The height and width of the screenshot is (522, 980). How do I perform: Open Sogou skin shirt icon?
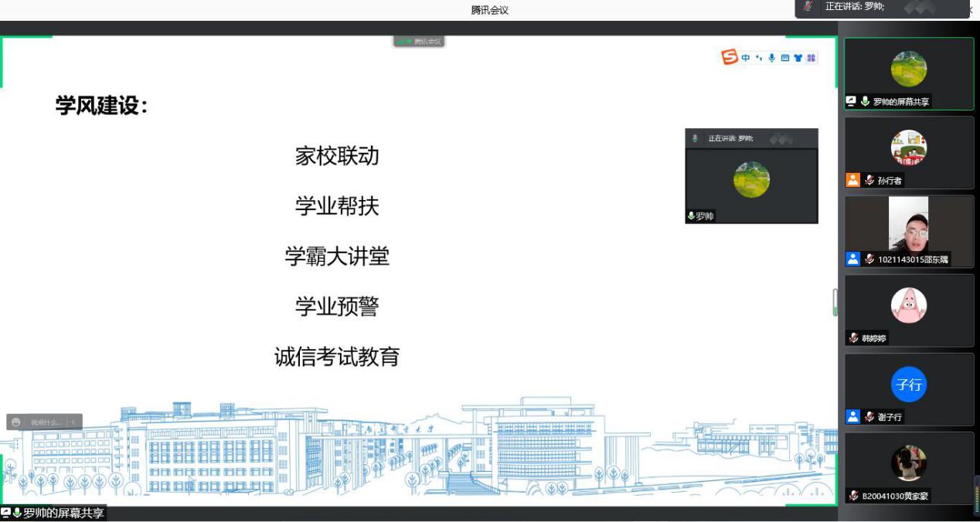coord(798,58)
